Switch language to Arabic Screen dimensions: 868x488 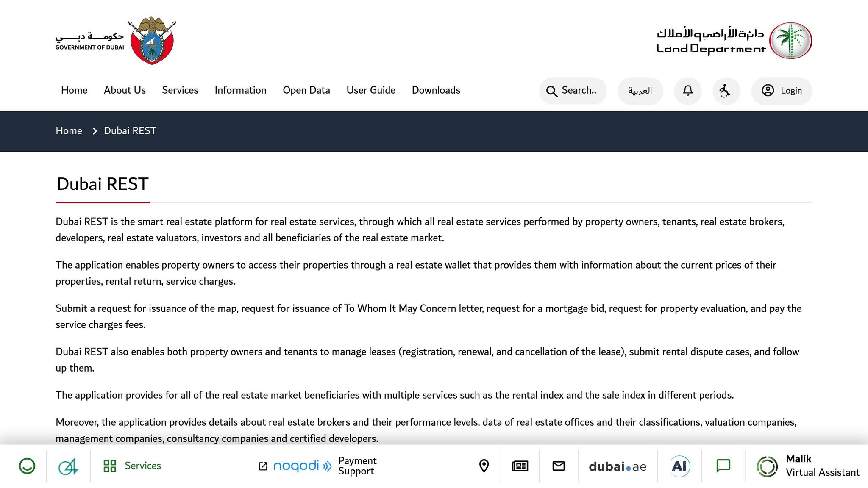[x=640, y=91]
